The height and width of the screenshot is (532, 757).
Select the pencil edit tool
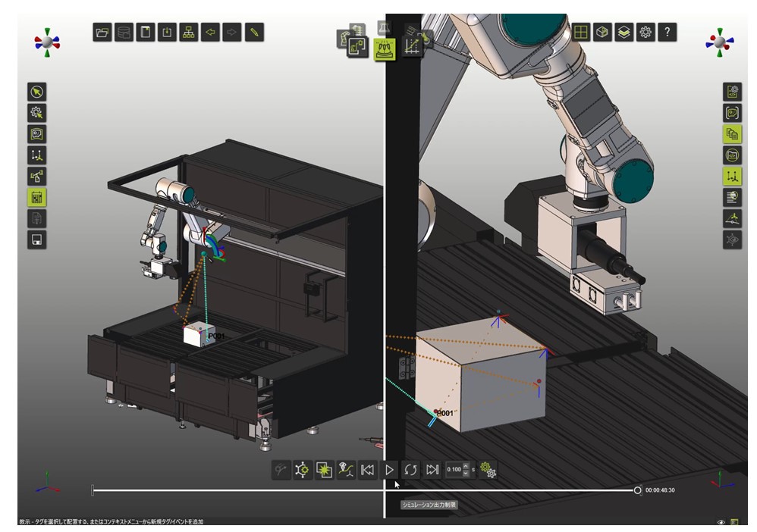coord(254,33)
